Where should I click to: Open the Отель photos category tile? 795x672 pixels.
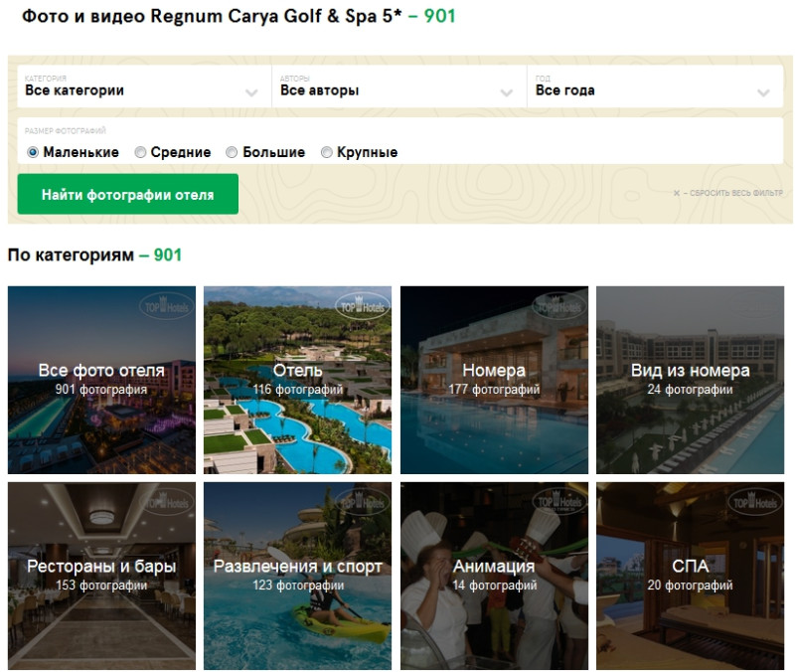tap(297, 380)
